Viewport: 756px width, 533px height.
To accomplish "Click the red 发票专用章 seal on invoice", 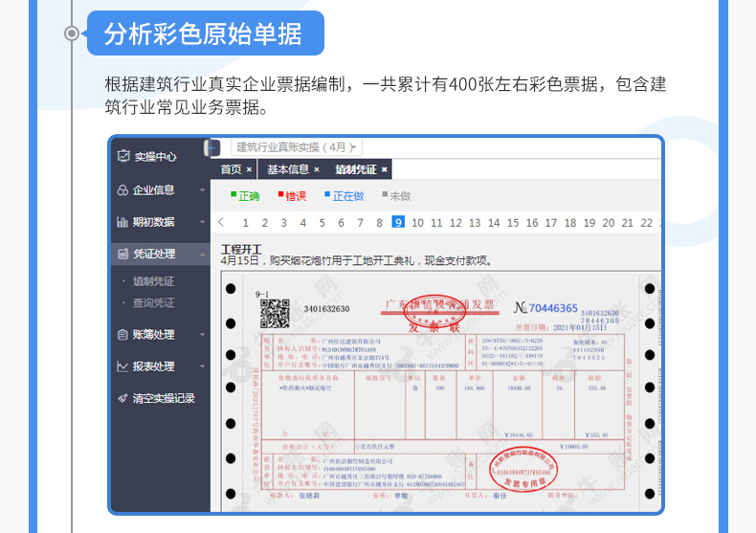I will pos(523,471).
